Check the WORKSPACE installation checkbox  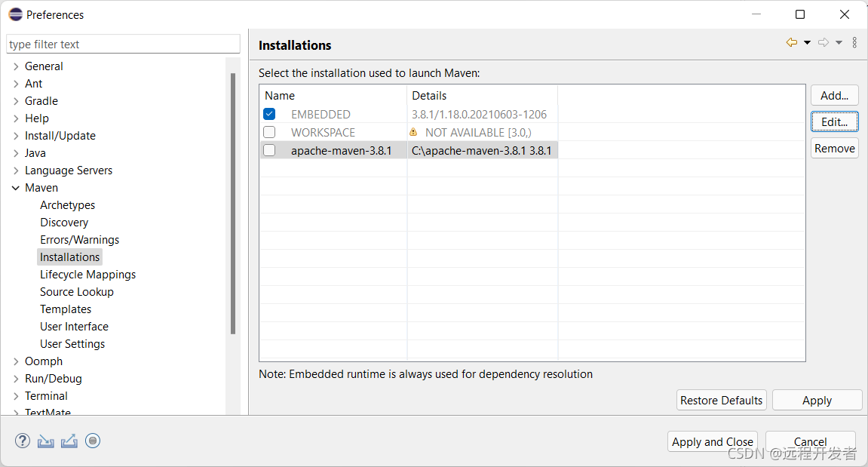pos(269,132)
